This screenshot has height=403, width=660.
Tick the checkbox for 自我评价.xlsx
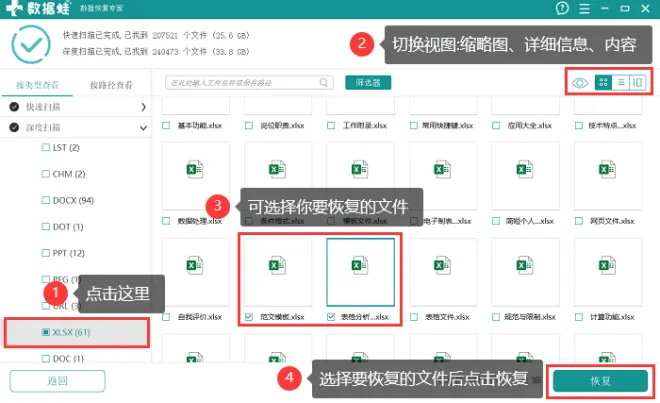point(166,317)
